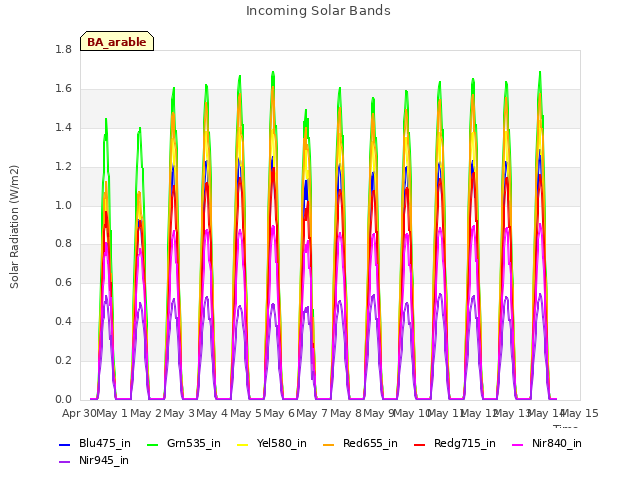Screen dimensions: 640x480
Task: Click the purple Nir945_in legend swatch
Action: [x=64, y=462]
